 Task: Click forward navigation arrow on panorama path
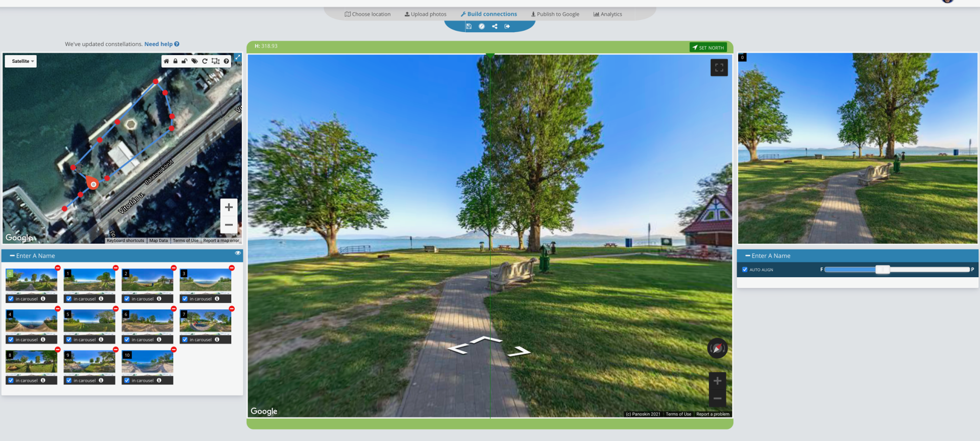click(x=486, y=339)
